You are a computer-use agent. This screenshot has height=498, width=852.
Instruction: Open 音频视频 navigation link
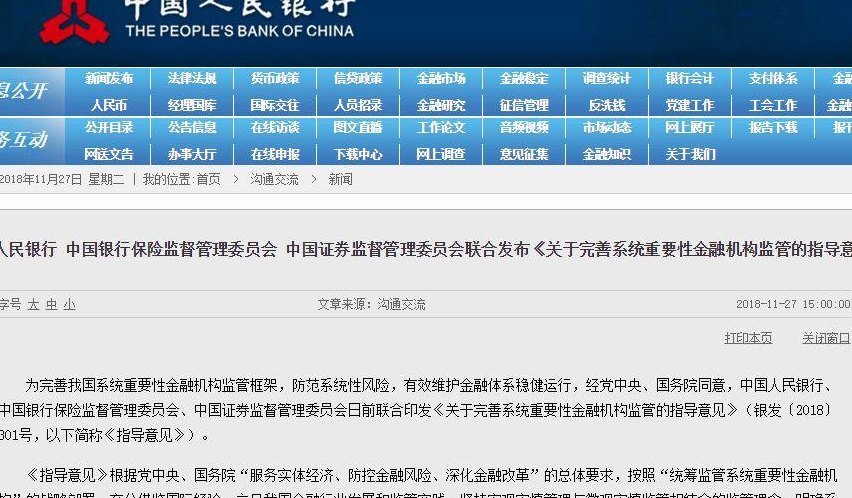pyautogui.click(x=524, y=128)
